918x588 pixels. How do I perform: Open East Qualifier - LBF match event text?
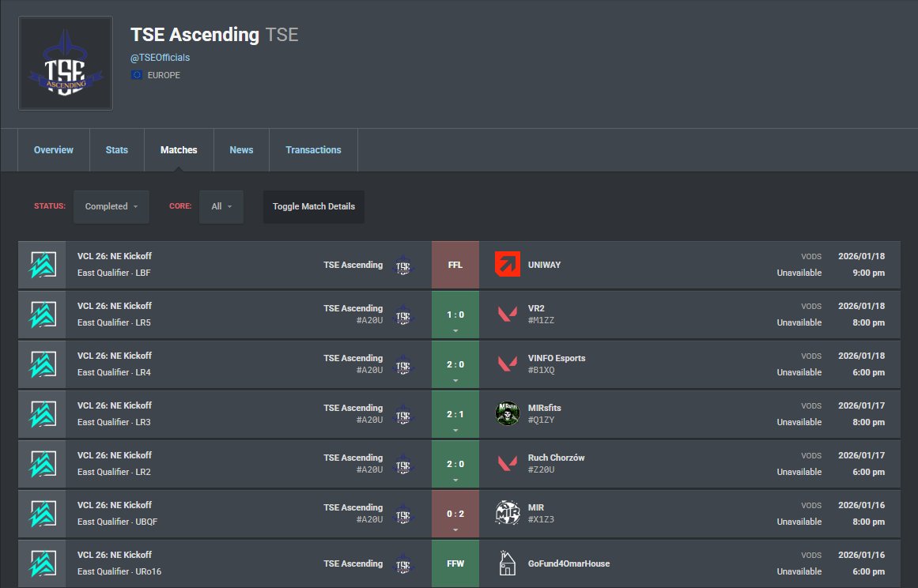click(x=114, y=273)
